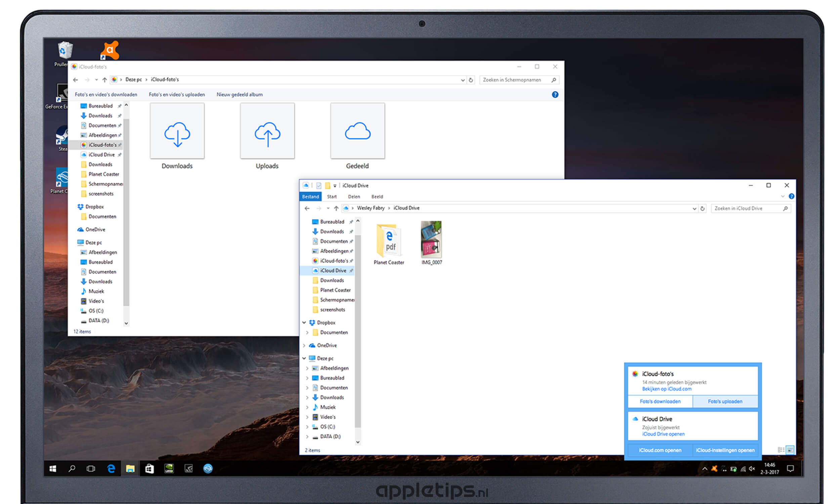840x504 pixels.
Task: Click help icon in iCloud Drive ribbon
Action: tap(791, 196)
